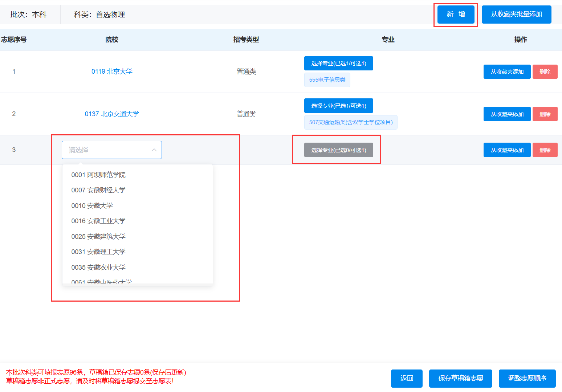Viewport: 562px width, 392px height.
Task: Click 选择专业 button for 北京大学 row
Action: click(338, 64)
